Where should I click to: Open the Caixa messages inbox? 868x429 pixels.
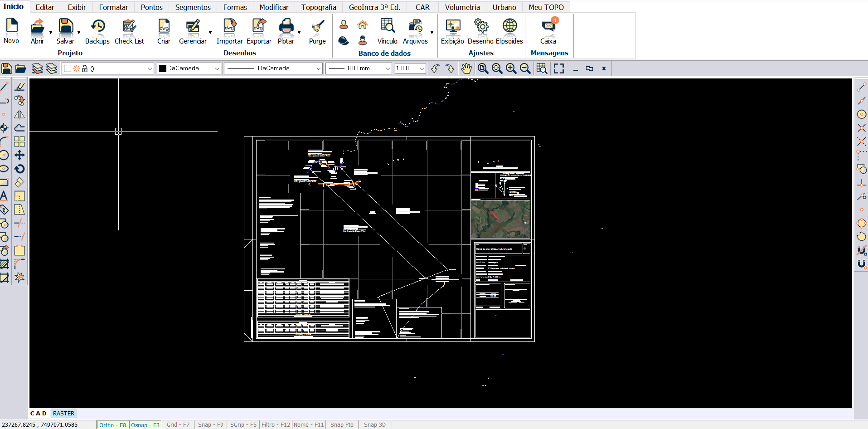coord(548,31)
